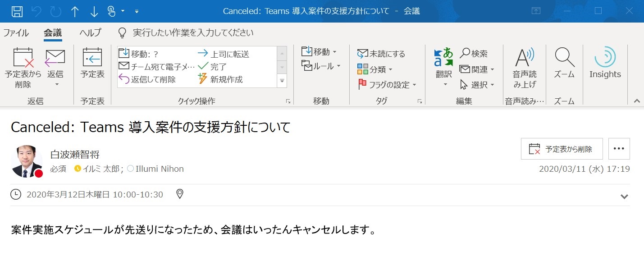This screenshot has height=261, width=644.
Task: Remove meeting via 予定表から削除 ribbon button
Action: (23, 68)
